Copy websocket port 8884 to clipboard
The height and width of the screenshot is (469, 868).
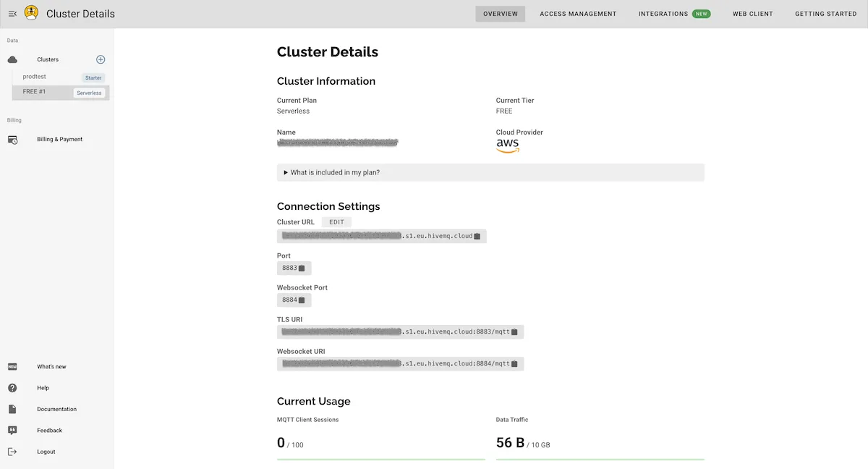(x=302, y=300)
